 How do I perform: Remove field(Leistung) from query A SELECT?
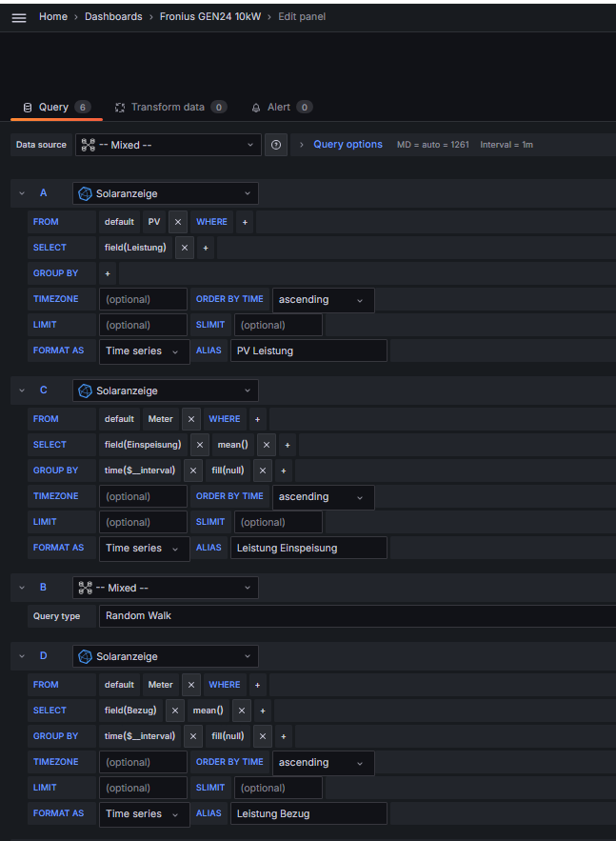tap(185, 248)
